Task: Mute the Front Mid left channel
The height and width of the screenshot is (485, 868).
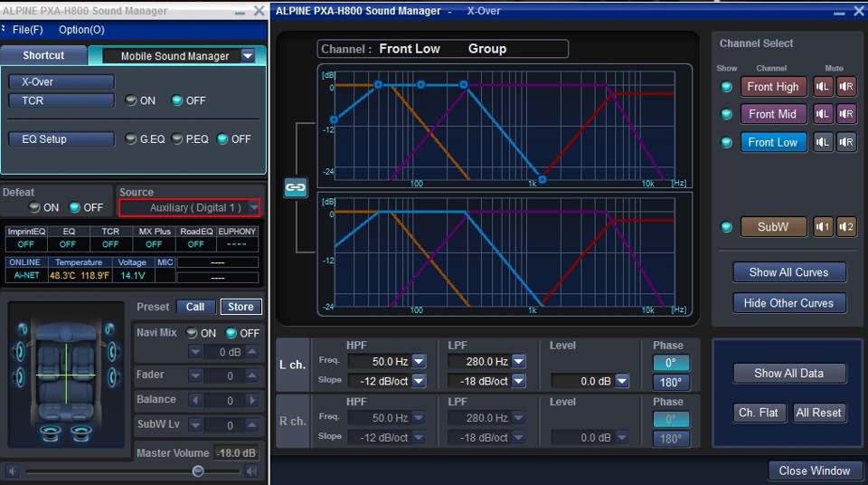Action: 823,114
